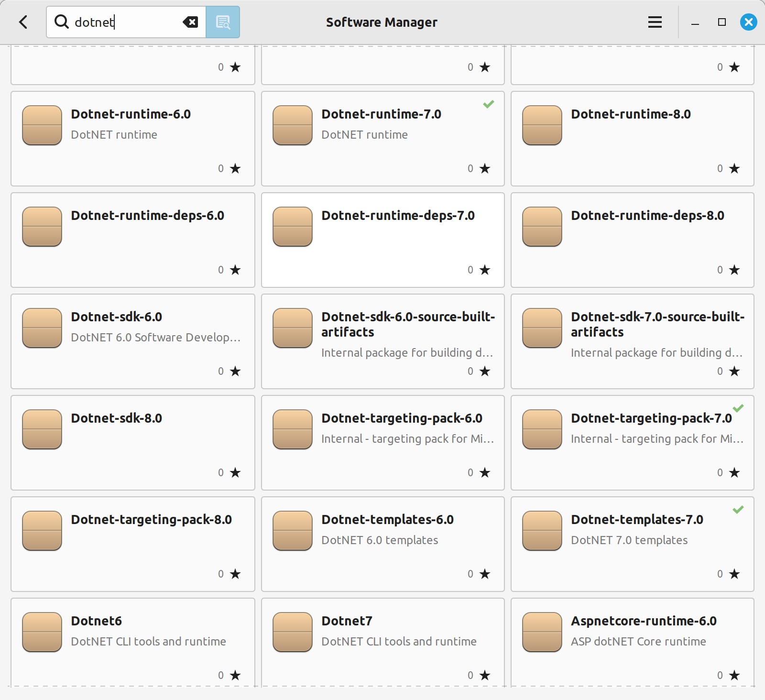This screenshot has width=765, height=700.
Task: Clear the dotnet search text
Action: [x=190, y=22]
